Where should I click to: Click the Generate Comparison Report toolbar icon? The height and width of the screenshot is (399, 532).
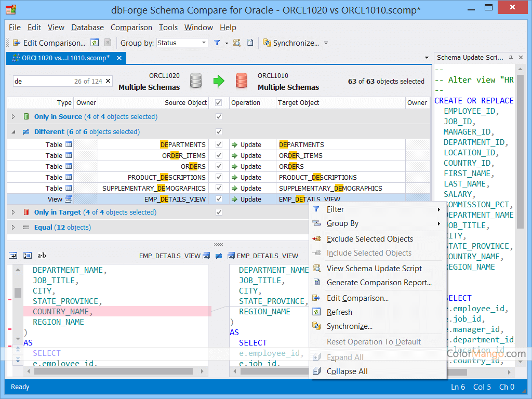249,43
